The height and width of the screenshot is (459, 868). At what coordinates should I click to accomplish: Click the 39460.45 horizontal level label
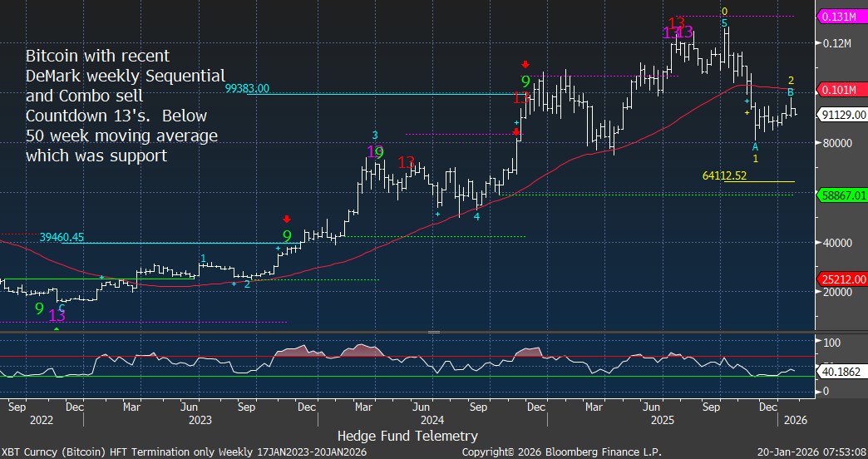pos(62,237)
